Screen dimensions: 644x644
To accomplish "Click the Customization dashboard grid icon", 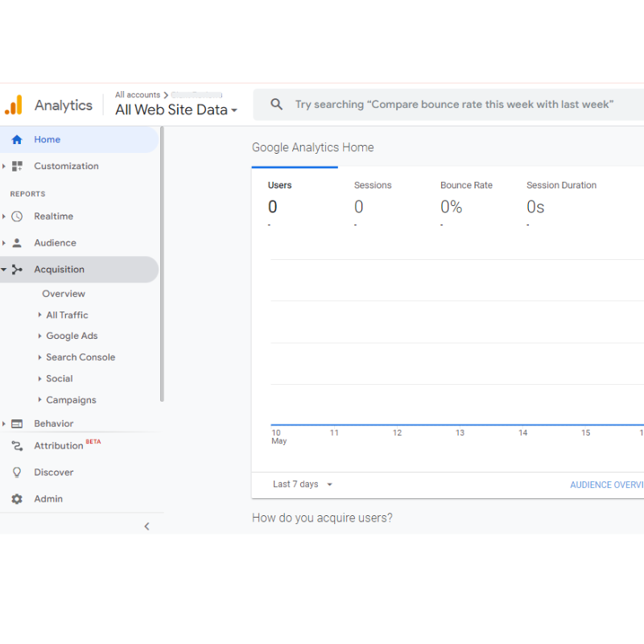I will pyautogui.click(x=17, y=166).
